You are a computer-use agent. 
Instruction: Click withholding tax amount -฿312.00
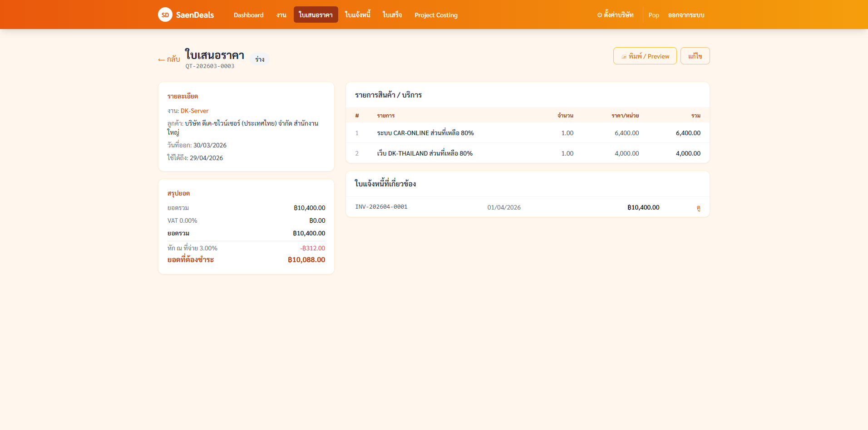312,248
